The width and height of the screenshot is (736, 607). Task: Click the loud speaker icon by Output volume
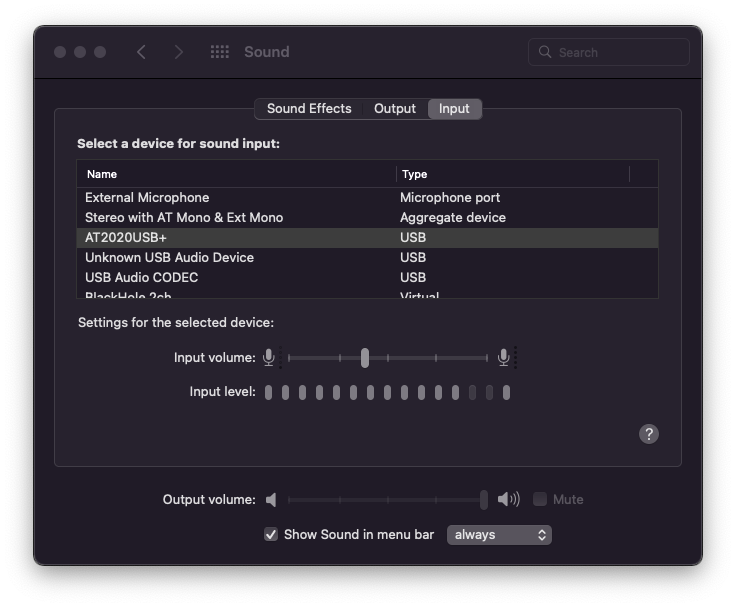click(509, 499)
